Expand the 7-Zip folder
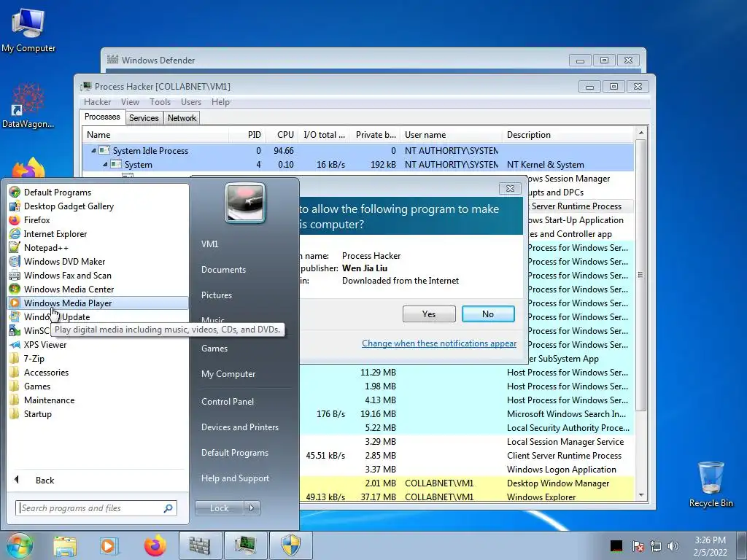The width and height of the screenshot is (747, 560). click(x=34, y=359)
